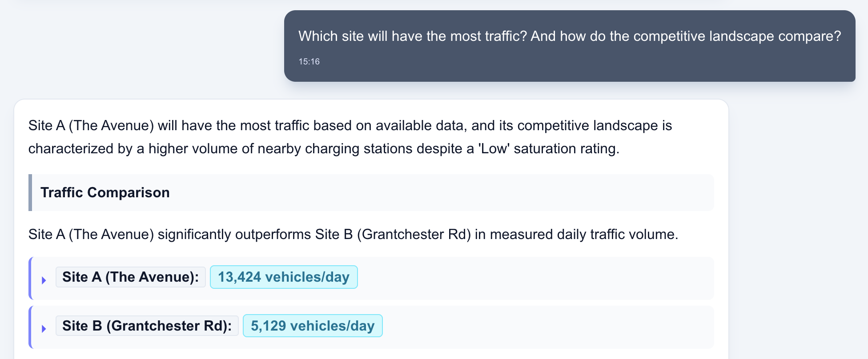Expand the Site B (Grantchester Rd) row arrow

(x=44, y=329)
